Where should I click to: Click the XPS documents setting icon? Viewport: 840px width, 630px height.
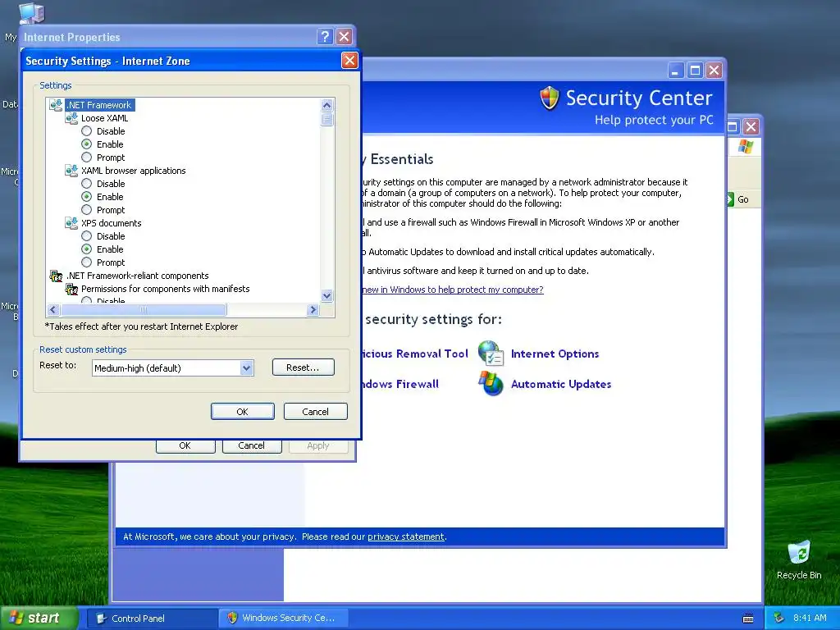71,223
